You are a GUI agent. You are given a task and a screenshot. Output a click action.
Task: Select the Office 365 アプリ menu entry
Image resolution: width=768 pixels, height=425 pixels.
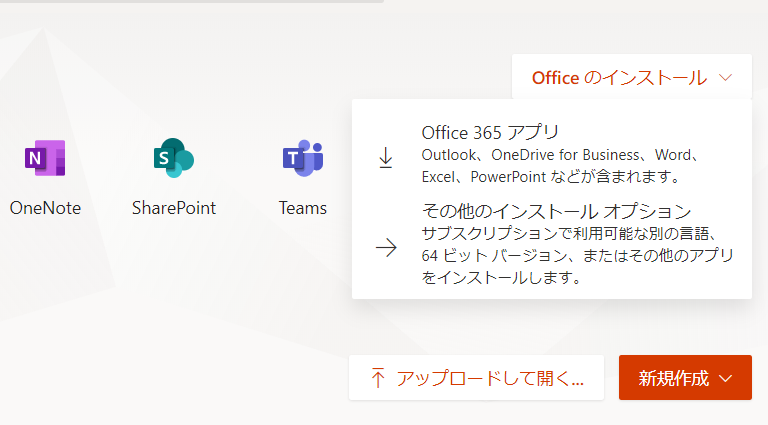[552, 154]
